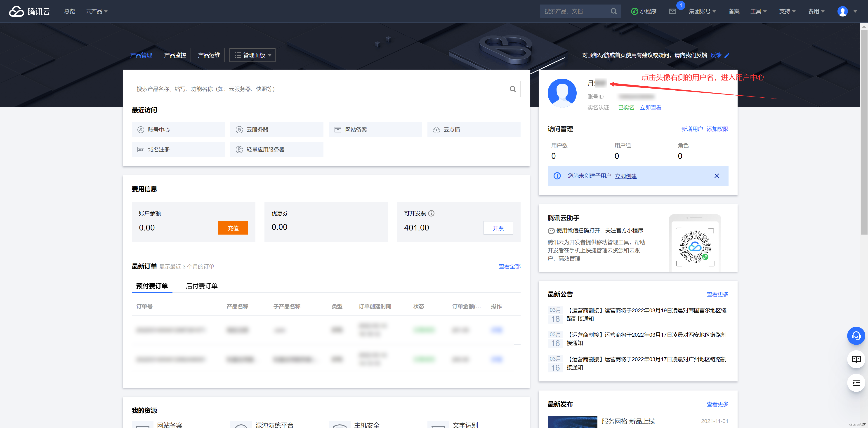The height and width of the screenshot is (428, 868).
Task: Open the Seoul (韩国首尔) link cutover announcement
Action: click(x=646, y=315)
